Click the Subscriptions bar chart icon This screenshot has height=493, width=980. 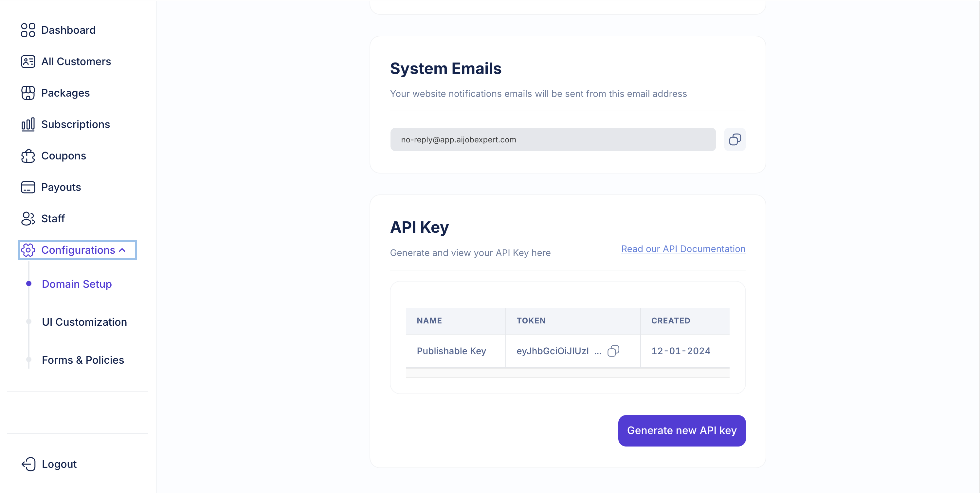click(28, 124)
